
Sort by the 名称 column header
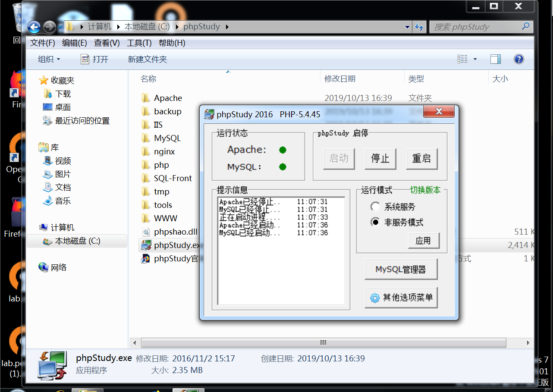149,79
